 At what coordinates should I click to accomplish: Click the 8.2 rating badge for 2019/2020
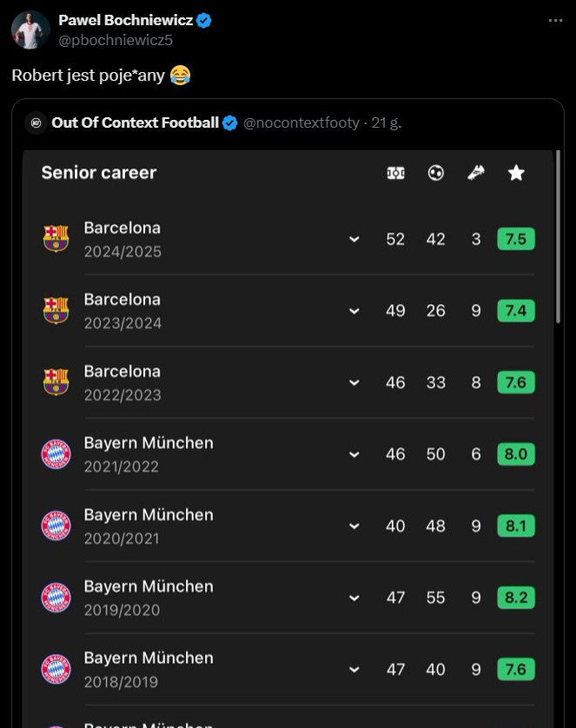click(x=516, y=598)
